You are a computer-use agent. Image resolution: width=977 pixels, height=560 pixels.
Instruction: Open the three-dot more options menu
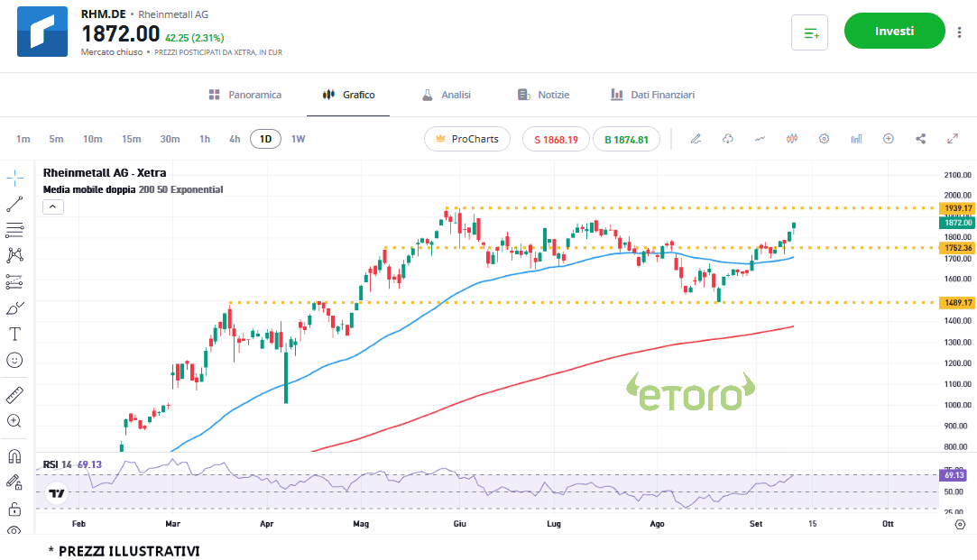click(x=958, y=32)
